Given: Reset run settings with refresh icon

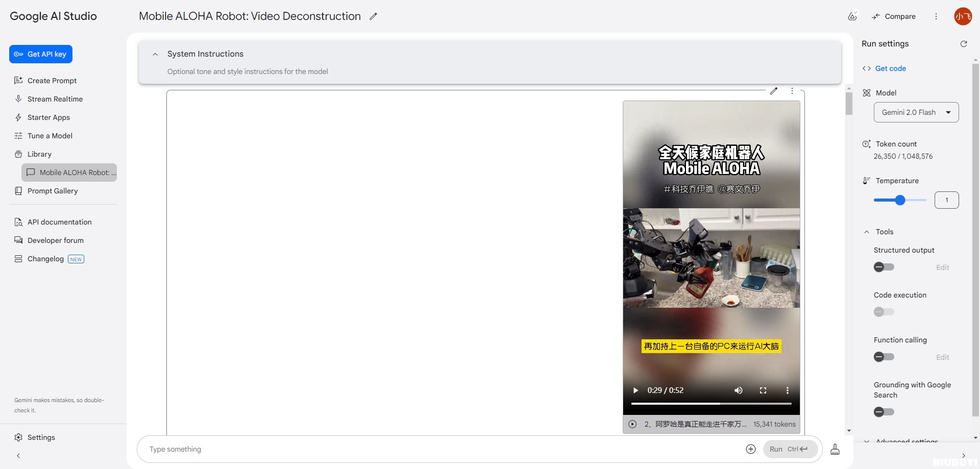Looking at the screenshot, I should [964, 44].
